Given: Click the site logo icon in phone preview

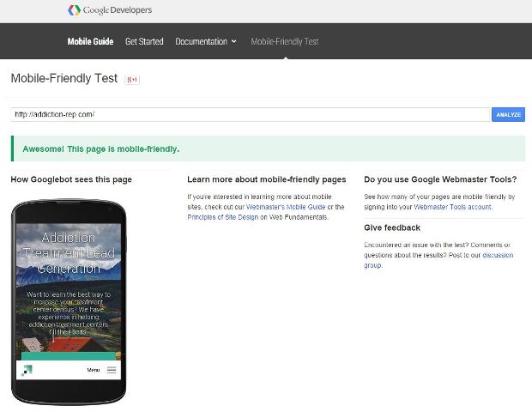Looking at the screenshot, I should click(27, 371).
